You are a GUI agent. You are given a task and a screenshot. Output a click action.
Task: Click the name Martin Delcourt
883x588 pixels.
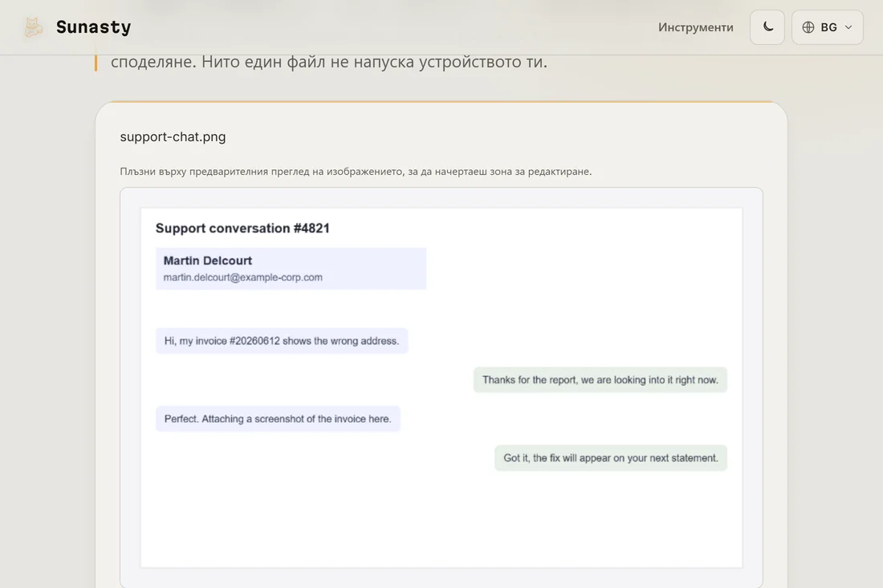point(207,261)
